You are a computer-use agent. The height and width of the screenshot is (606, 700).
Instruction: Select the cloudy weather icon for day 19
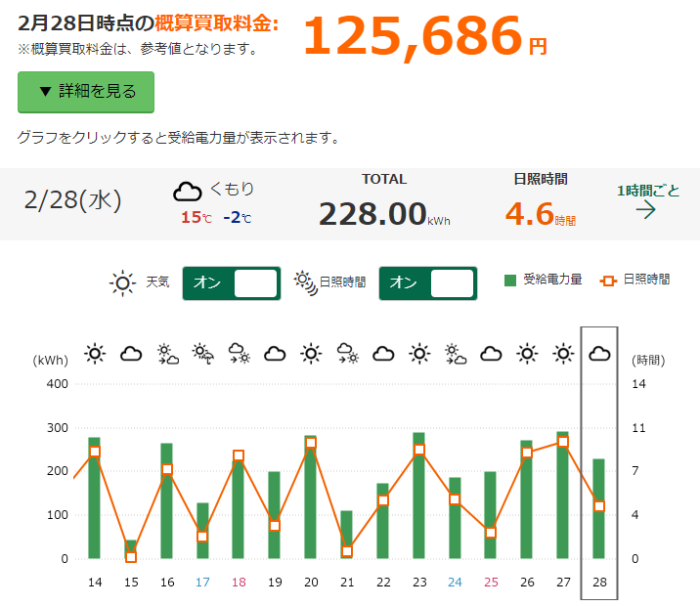click(275, 355)
